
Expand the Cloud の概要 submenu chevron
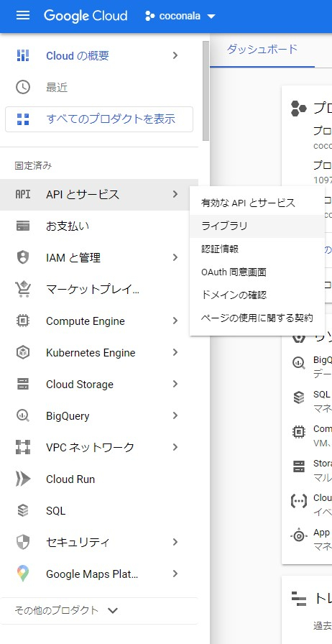(x=175, y=55)
